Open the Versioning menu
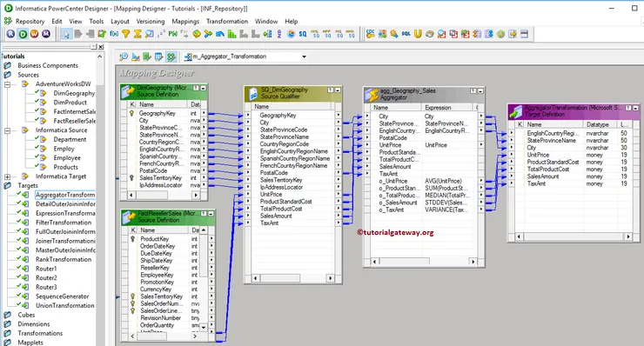This screenshot has width=644, height=346. pos(151,22)
